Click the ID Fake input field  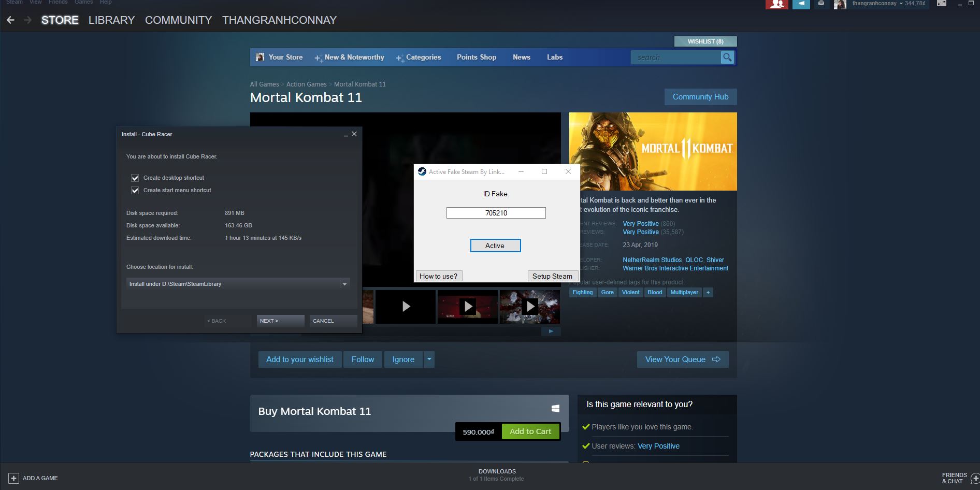(x=496, y=213)
